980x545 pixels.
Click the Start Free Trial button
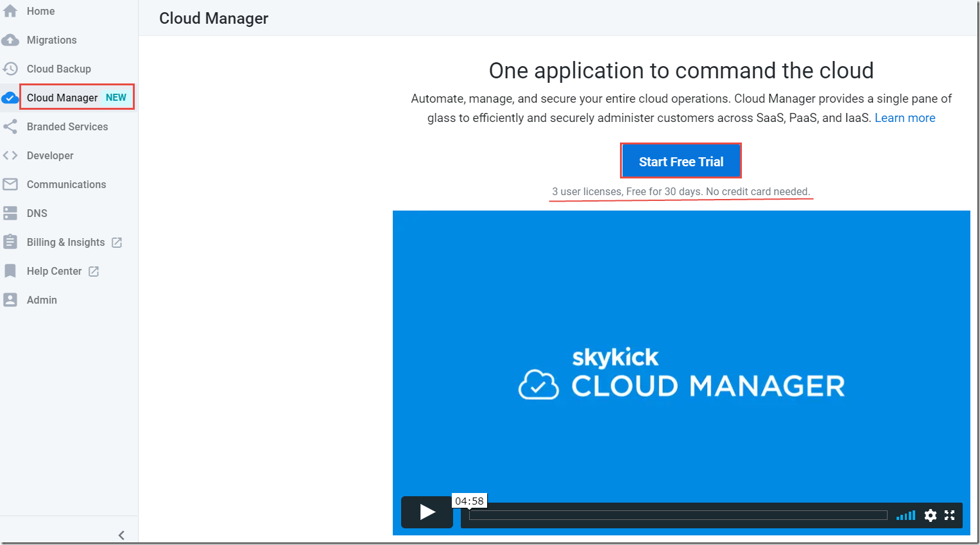(681, 161)
